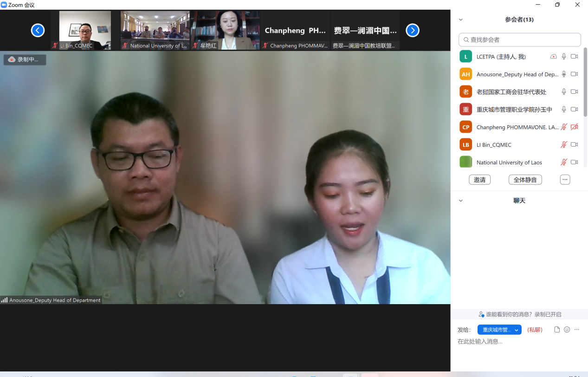Unmute LI Bin_CQMEC in participant list

[x=564, y=145]
